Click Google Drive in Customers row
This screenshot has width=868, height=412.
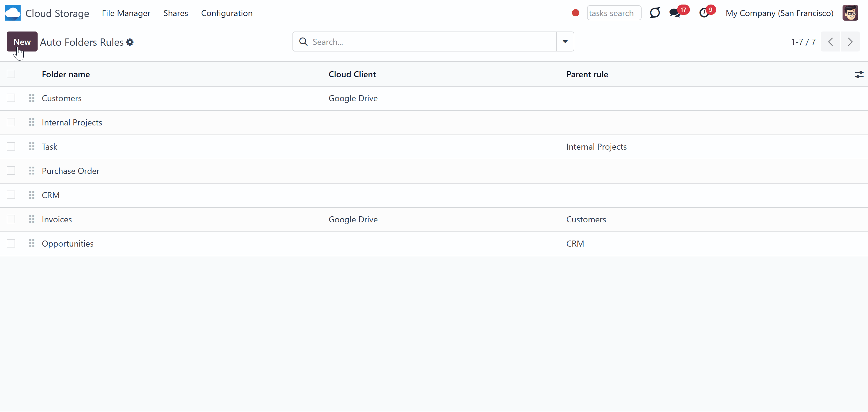[x=353, y=98]
